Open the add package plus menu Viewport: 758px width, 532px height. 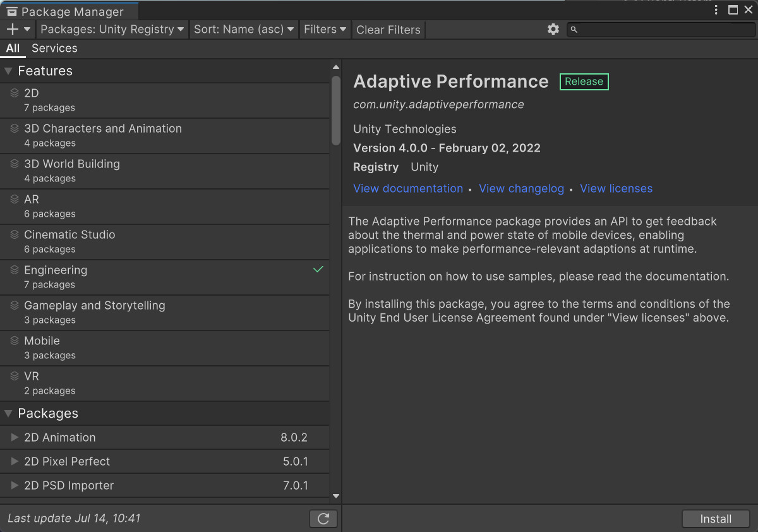[x=12, y=29]
